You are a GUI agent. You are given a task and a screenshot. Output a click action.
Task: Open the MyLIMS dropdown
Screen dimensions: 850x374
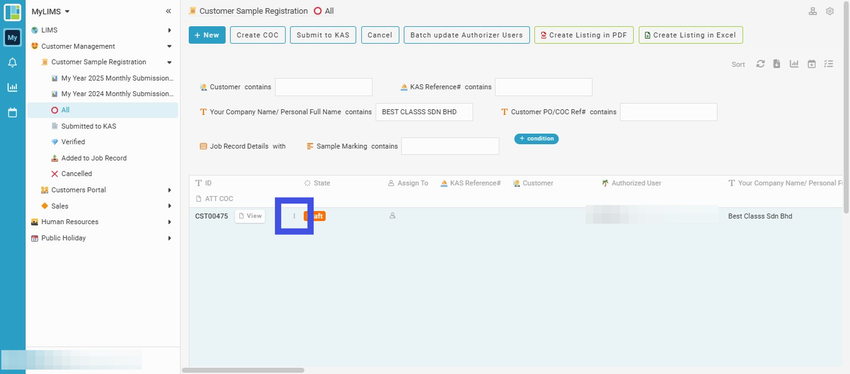pyautogui.click(x=50, y=11)
